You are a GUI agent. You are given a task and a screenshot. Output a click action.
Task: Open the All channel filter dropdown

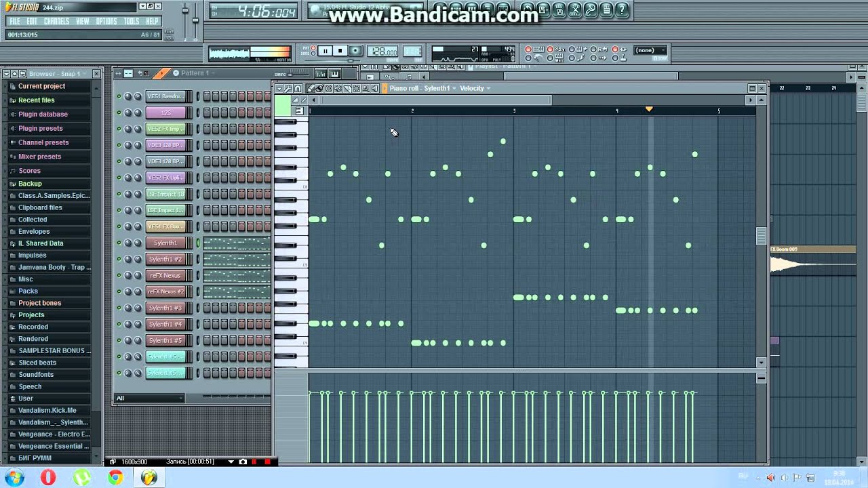(149, 398)
